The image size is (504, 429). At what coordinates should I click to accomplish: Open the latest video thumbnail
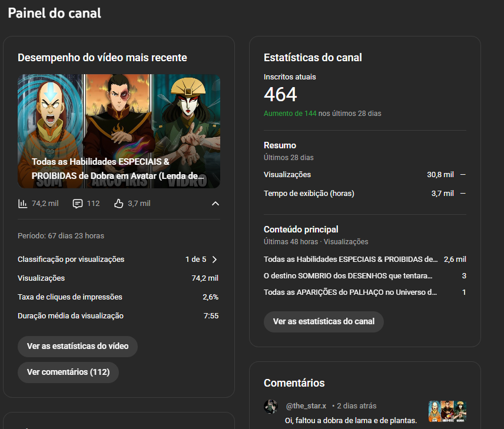(118, 131)
